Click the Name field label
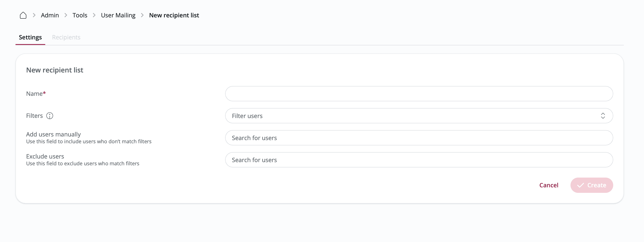Screen dimensions: 644x242 34,93
